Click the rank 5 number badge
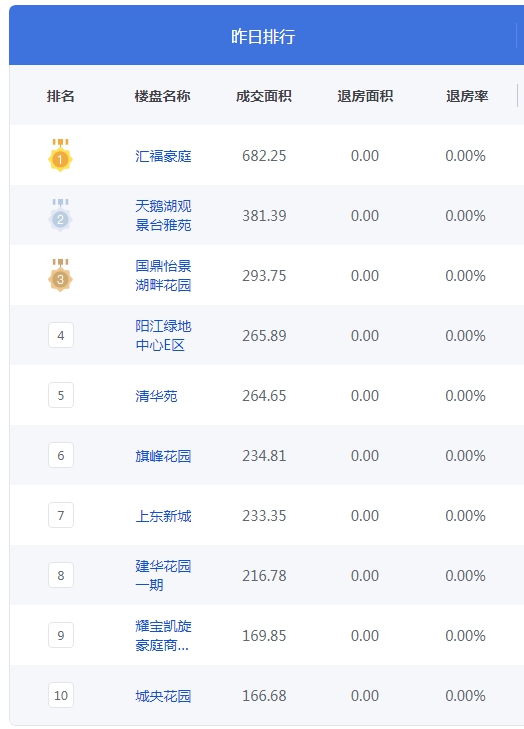The width and height of the screenshot is (524, 729). pyautogui.click(x=61, y=395)
